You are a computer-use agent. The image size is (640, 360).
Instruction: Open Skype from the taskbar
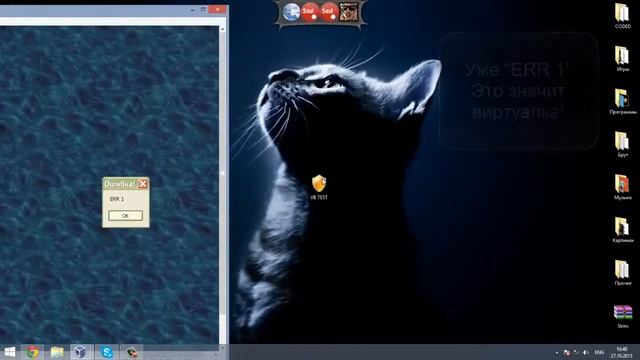tap(107, 352)
